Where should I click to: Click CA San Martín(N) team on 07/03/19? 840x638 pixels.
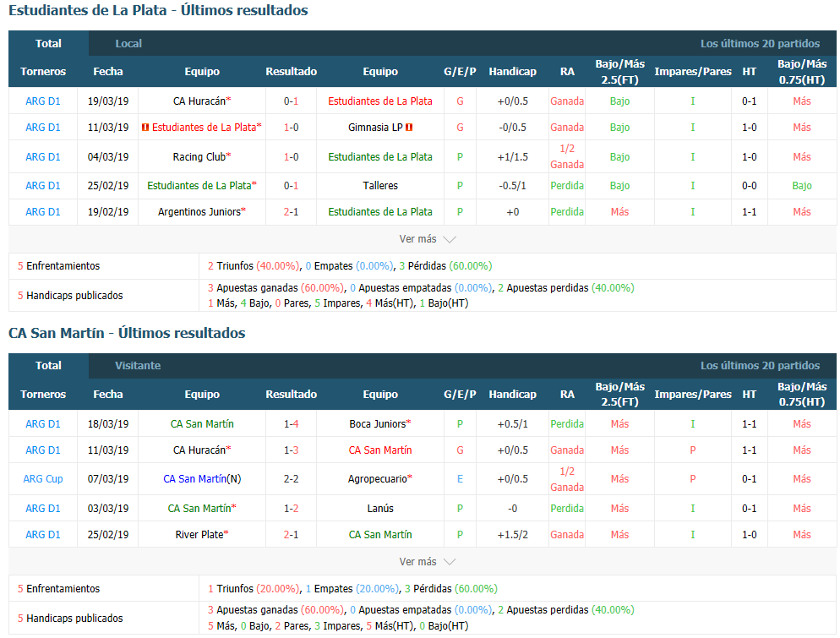coord(202,479)
